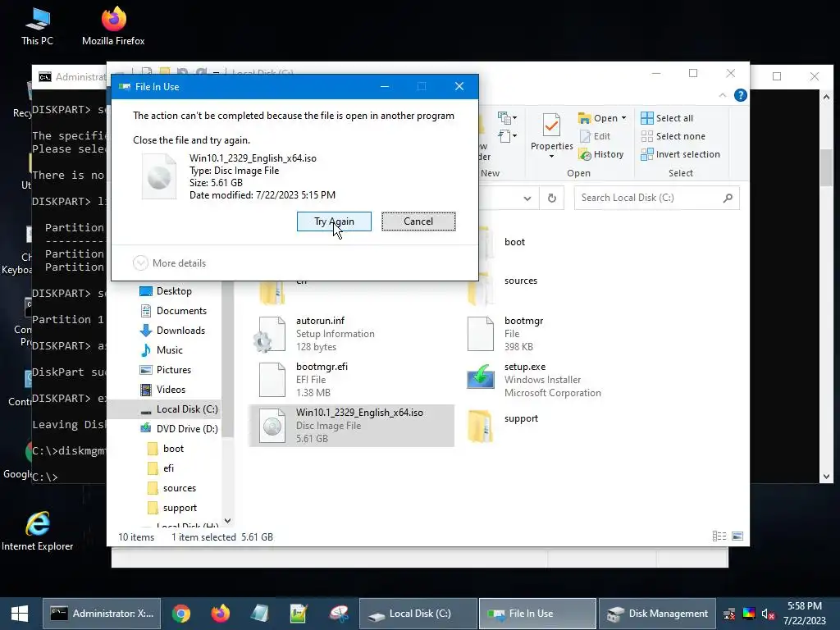Open Explorer help question mark icon
The height and width of the screenshot is (630, 840).
point(741,95)
